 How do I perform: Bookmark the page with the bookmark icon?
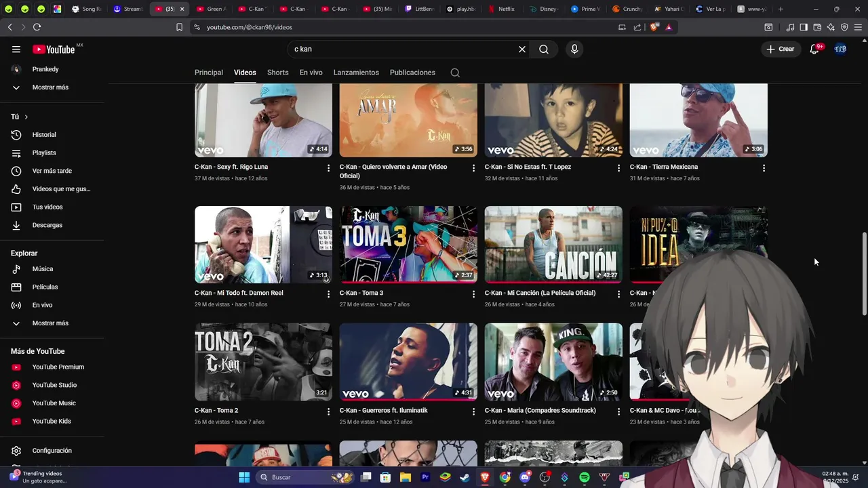pos(179,27)
